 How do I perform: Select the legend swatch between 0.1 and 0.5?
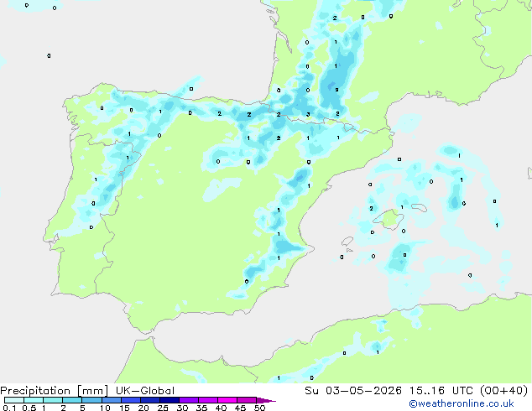14,400
